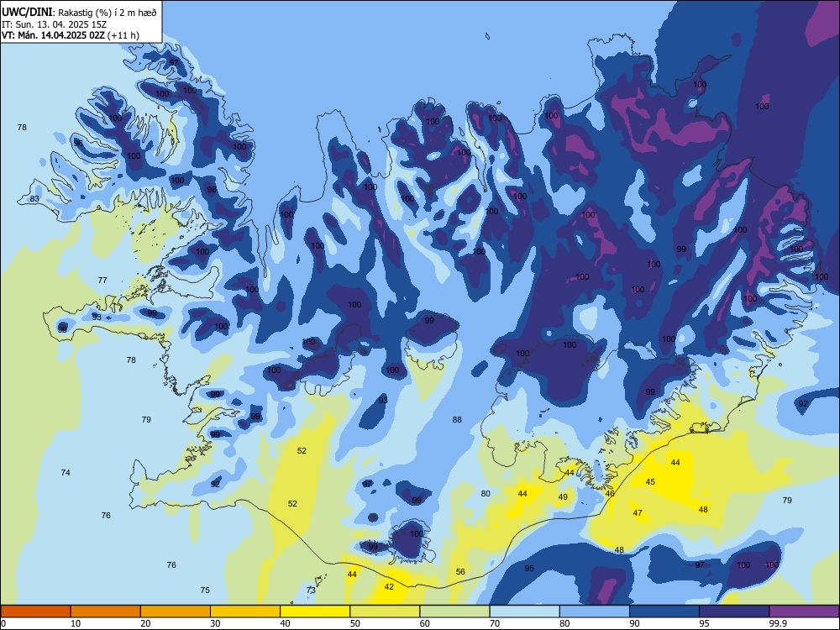Click the yellow-green 50–60 legend swatch
Viewport: 840px width, 630px height.
pyautogui.click(x=385, y=612)
